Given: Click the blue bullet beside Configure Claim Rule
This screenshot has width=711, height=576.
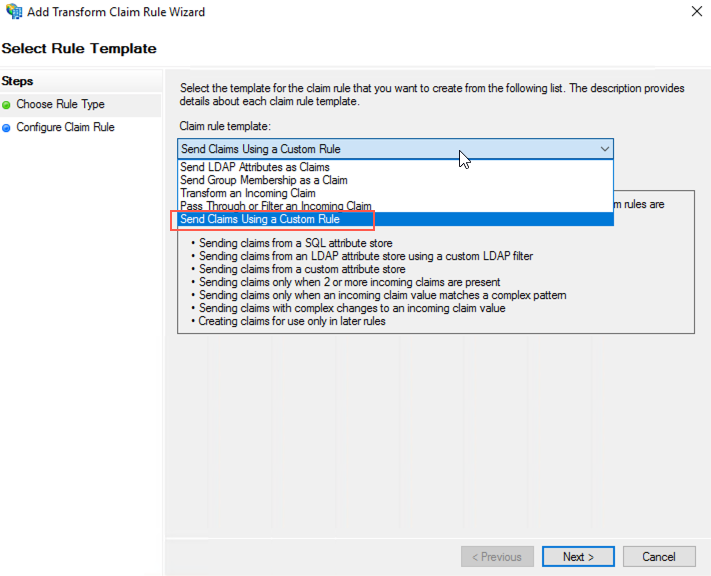Looking at the screenshot, I should (6, 127).
